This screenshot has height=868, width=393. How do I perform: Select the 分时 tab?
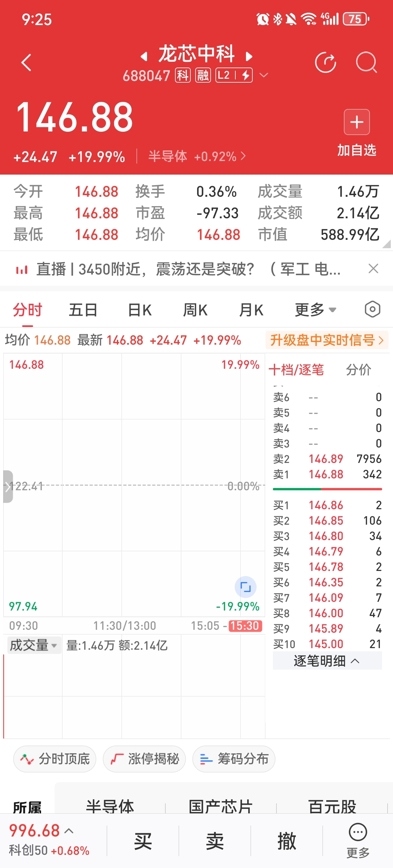tap(28, 310)
